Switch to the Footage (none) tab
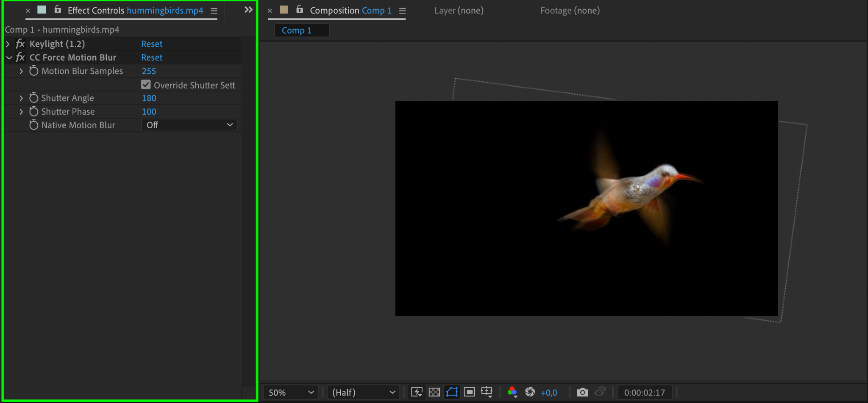The height and width of the screenshot is (403, 868). point(570,10)
